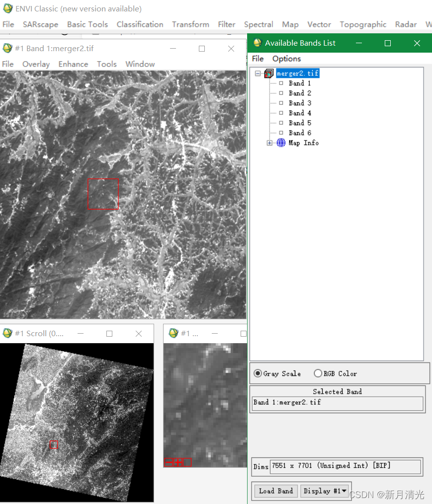Open the Enhance menu in display window

tap(73, 64)
